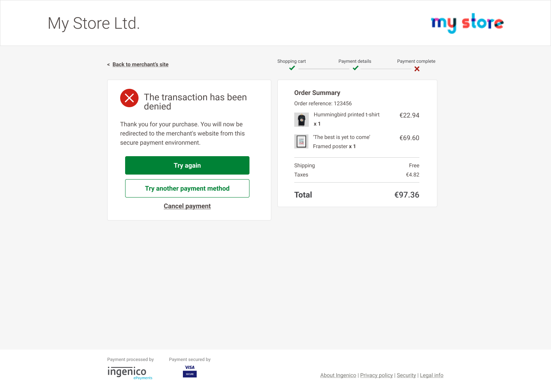Click the Payment details progress step label

355,61
